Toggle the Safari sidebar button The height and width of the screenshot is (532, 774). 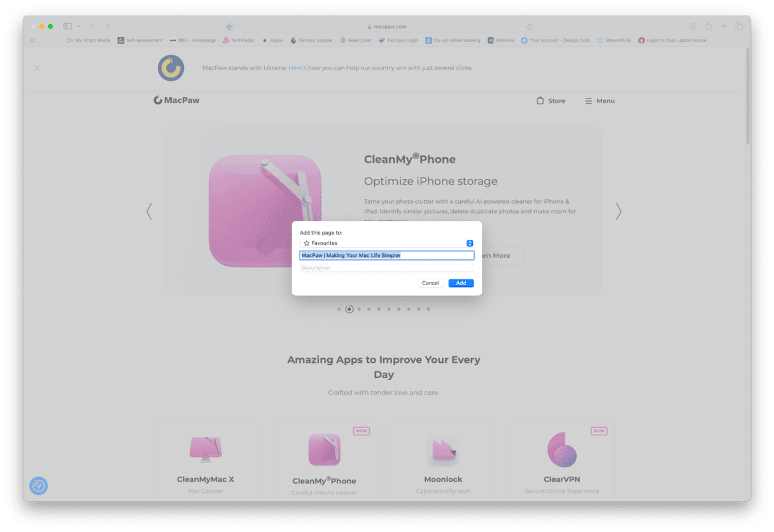pos(67,26)
